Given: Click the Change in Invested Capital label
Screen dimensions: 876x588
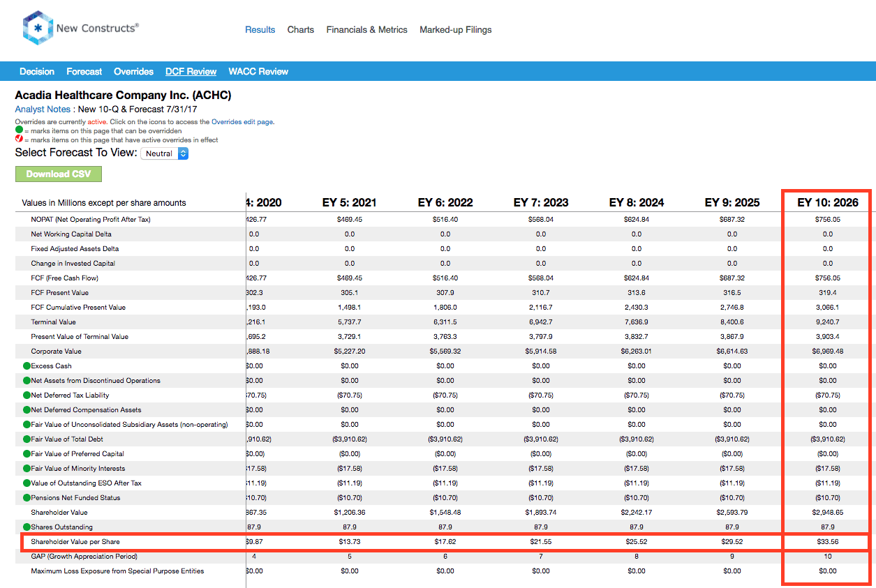Looking at the screenshot, I should tap(73, 264).
